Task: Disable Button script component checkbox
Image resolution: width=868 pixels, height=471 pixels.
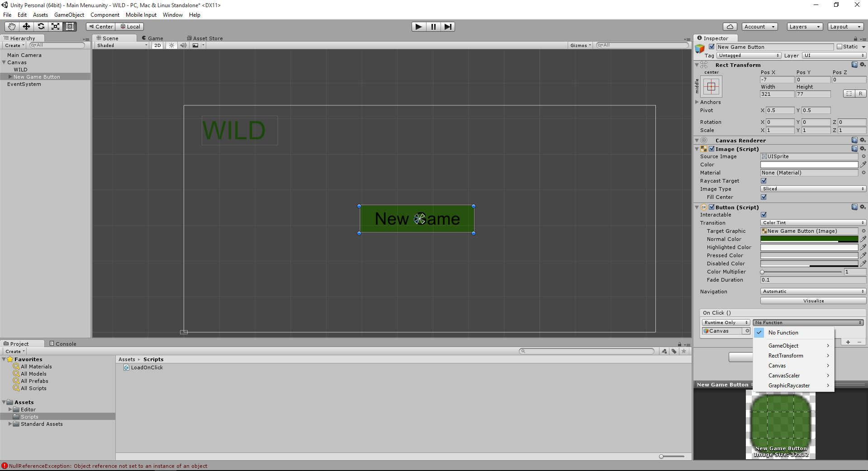Action: pyautogui.click(x=711, y=207)
